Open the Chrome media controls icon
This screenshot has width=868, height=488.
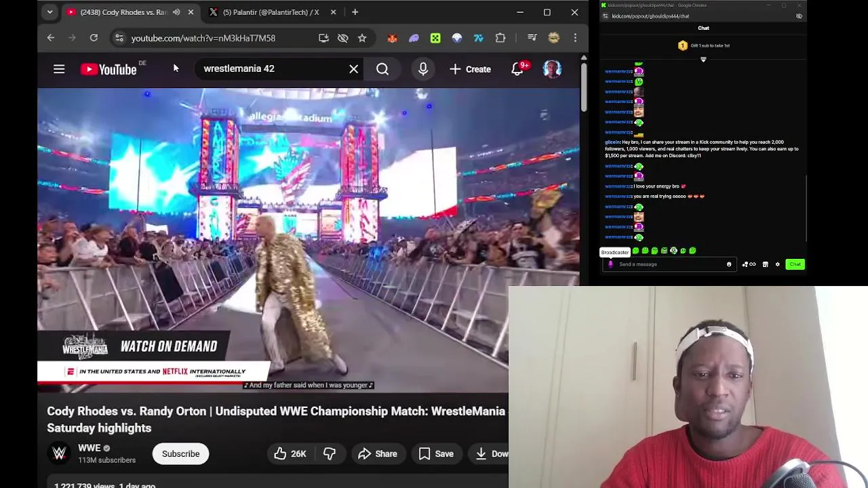coord(532,38)
